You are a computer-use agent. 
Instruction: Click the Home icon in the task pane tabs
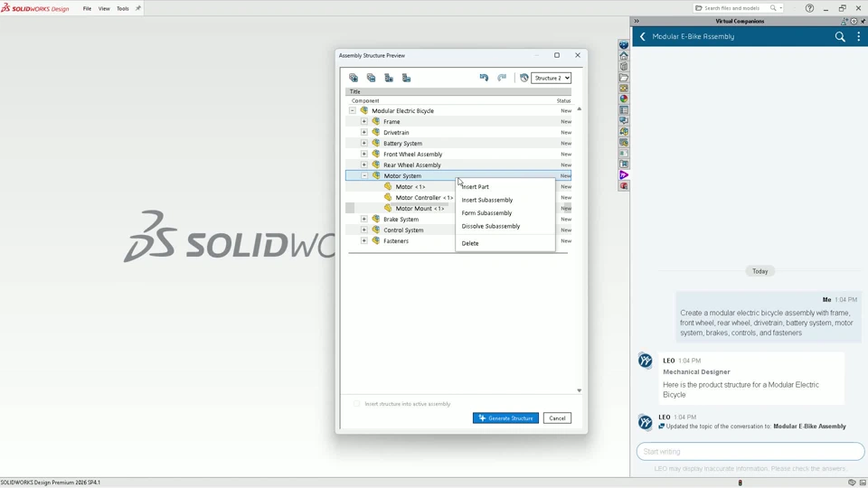(624, 56)
